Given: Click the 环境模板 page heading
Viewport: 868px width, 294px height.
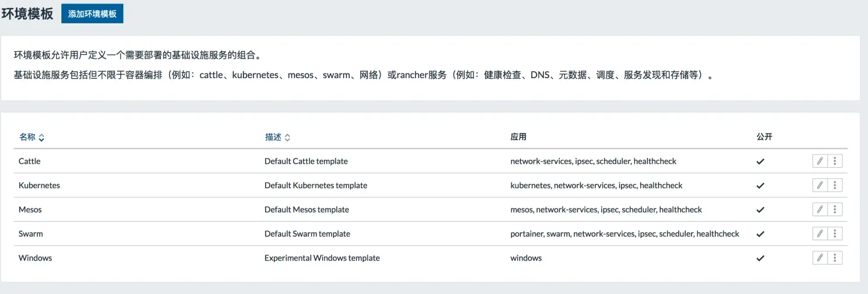Looking at the screenshot, I should click(27, 14).
